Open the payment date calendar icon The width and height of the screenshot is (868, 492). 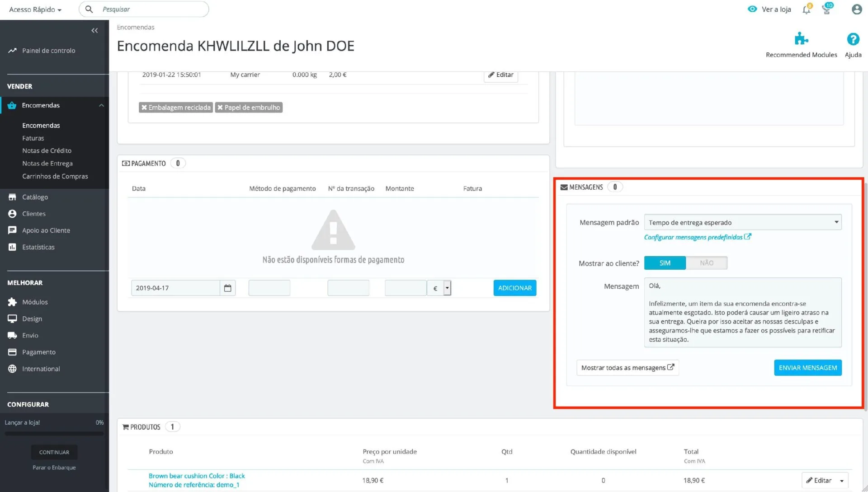point(227,288)
